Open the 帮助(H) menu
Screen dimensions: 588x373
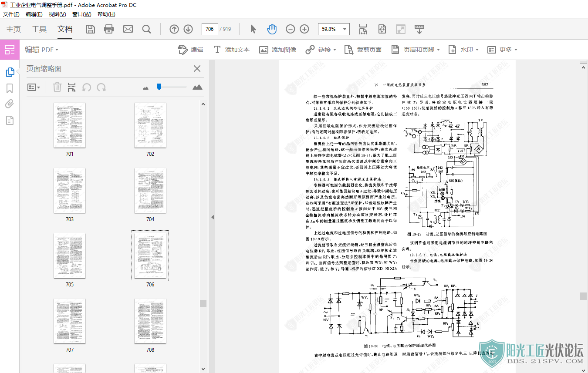106,14
